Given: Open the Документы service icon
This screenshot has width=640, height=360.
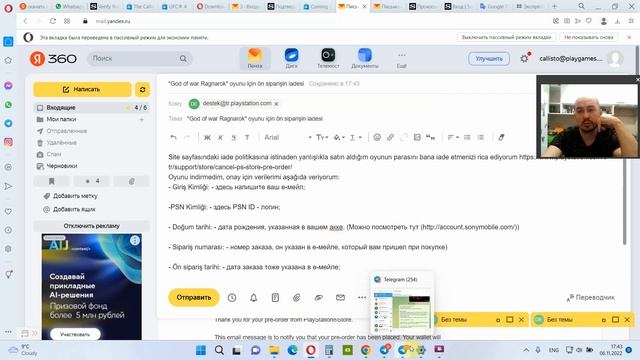Looking at the screenshot, I should click(365, 58).
